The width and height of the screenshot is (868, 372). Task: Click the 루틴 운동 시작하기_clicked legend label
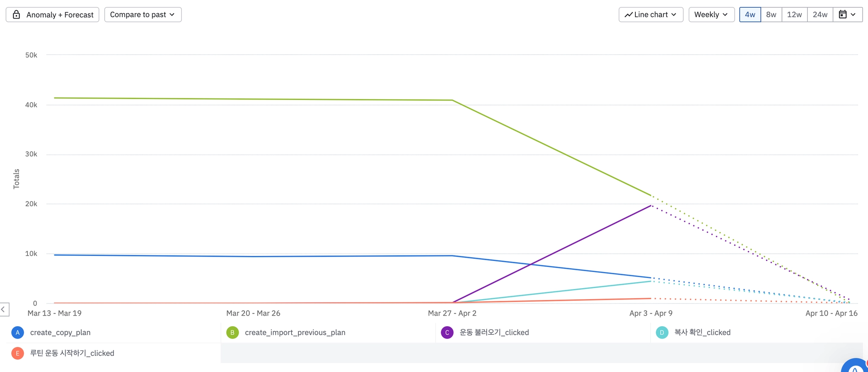[72, 353]
